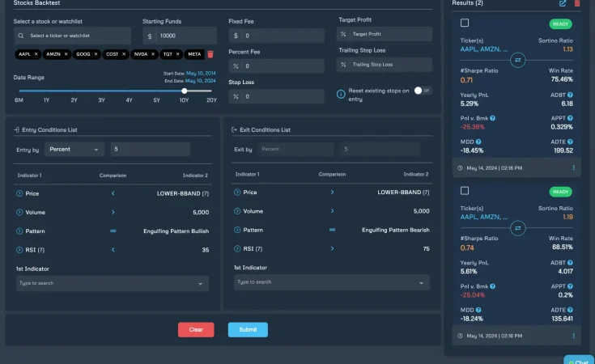The image size is (595, 364).
Task: Click the Starting Funds input field
Action: click(186, 36)
